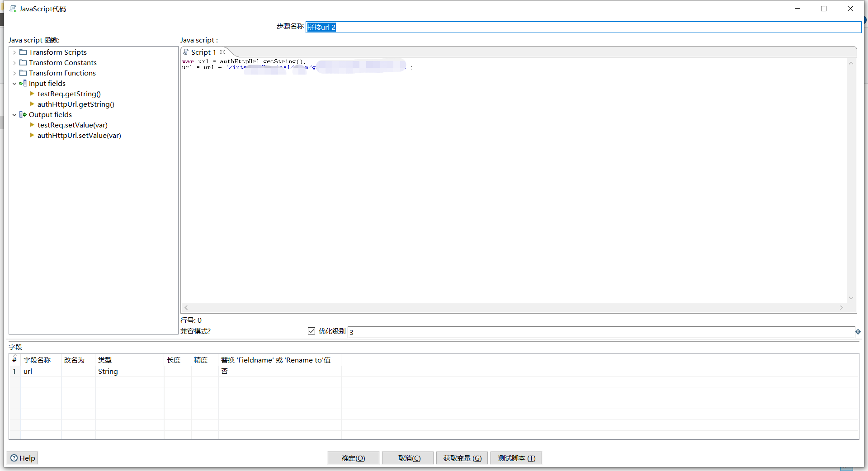Expand the Transform Constants node
Screen dimensions: 868x471
tap(15, 62)
